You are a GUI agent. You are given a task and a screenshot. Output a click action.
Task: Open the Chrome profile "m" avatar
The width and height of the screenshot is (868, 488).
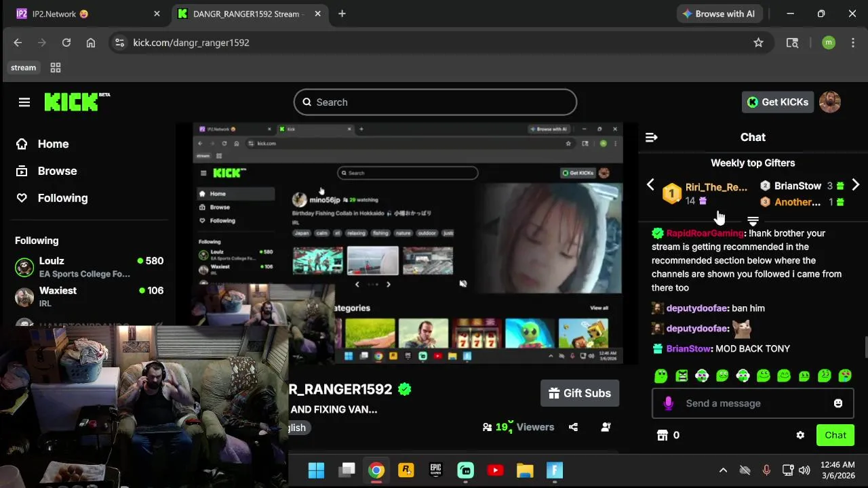[x=829, y=43]
